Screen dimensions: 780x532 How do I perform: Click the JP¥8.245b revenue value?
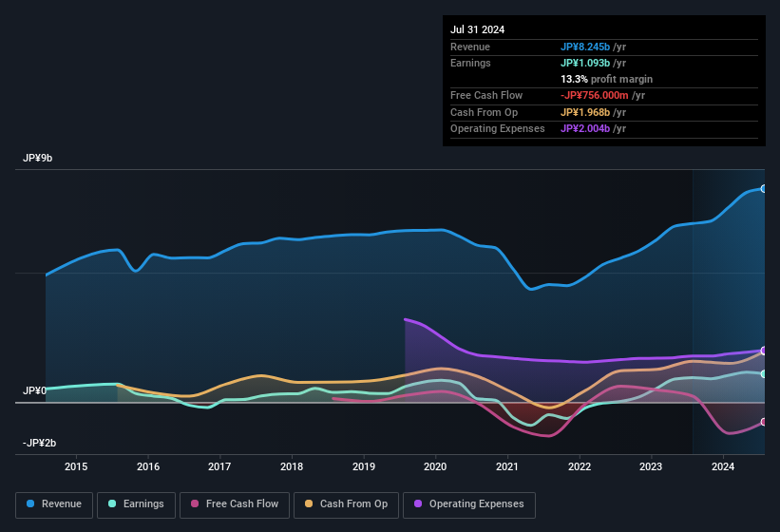(x=585, y=47)
